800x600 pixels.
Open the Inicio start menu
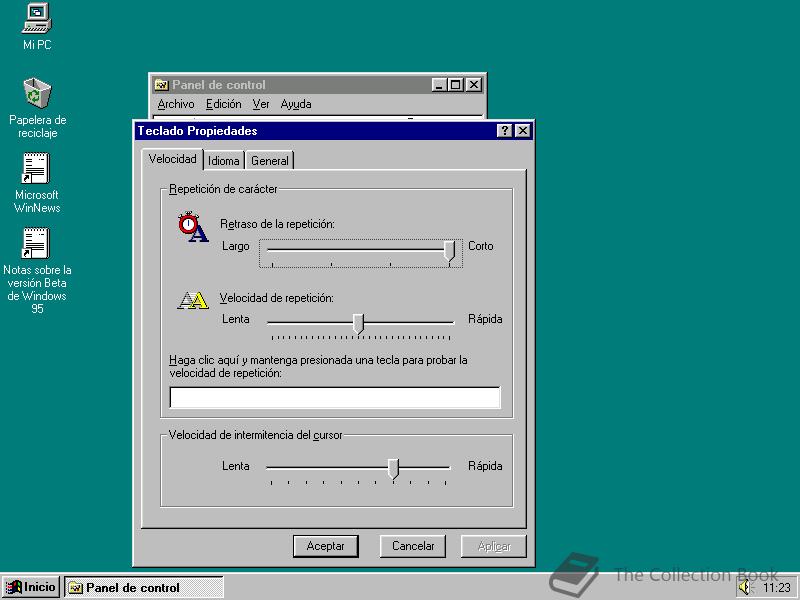coord(31,587)
